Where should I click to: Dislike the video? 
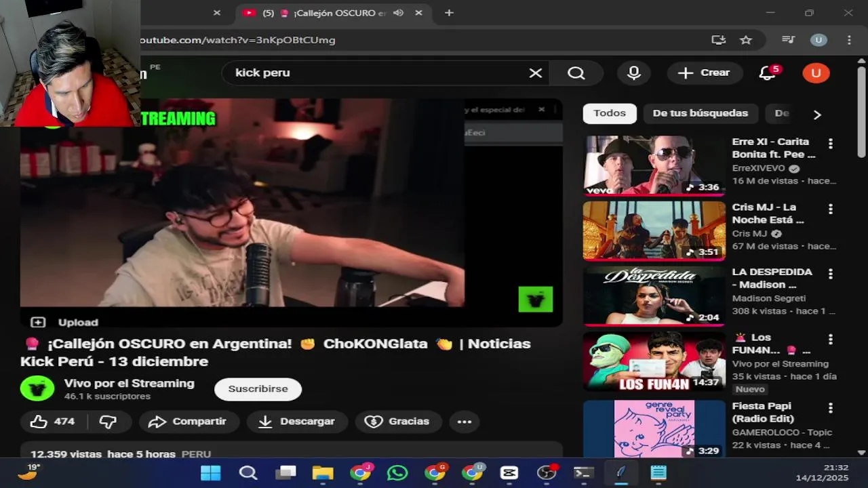coord(108,422)
